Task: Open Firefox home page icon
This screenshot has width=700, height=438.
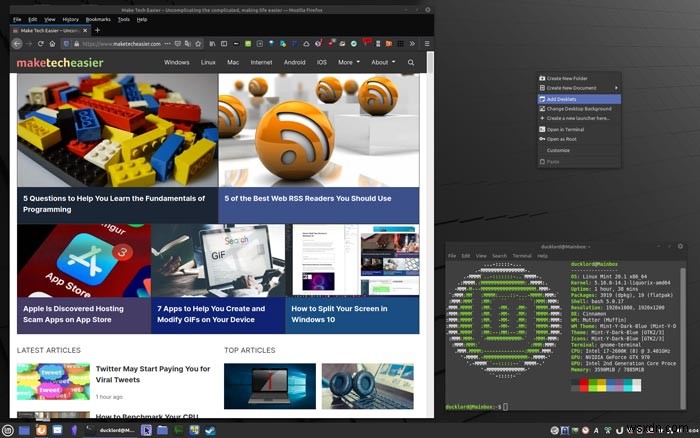Action: click(52, 44)
